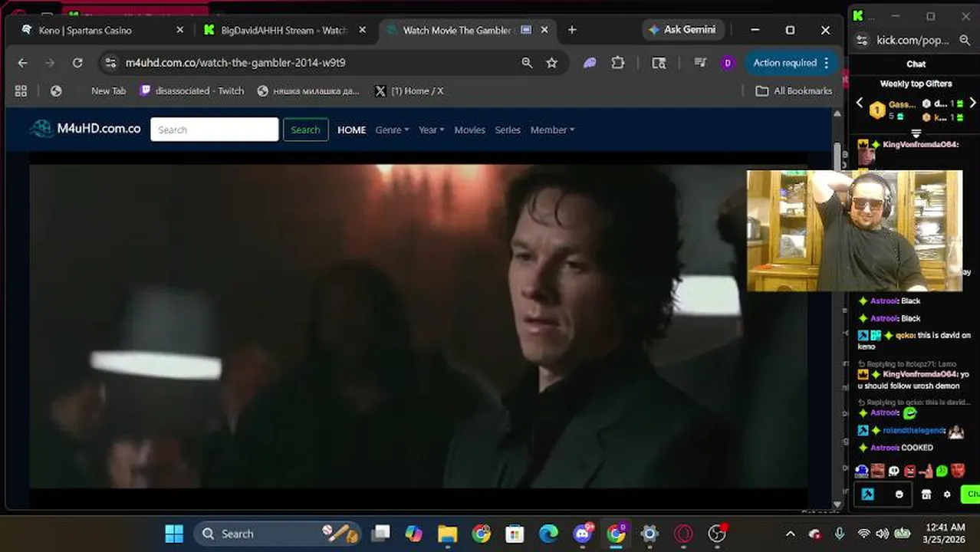Expand the Year dropdown on M4uHD
The height and width of the screenshot is (552, 980).
(431, 130)
